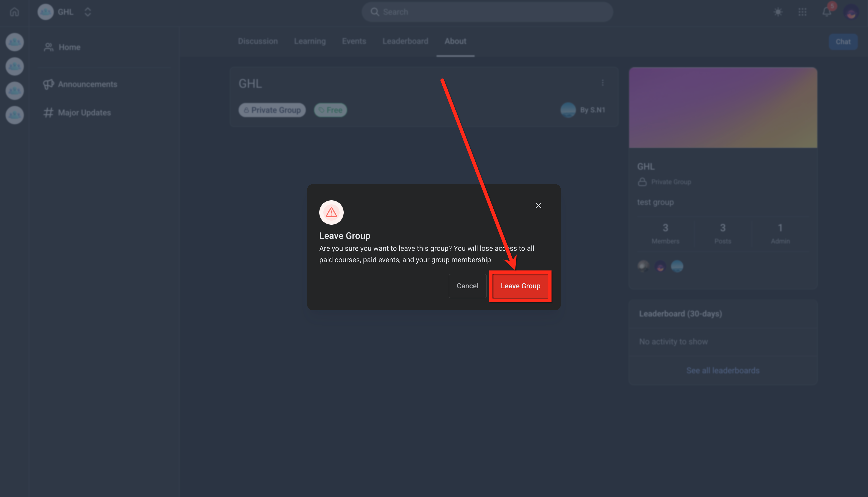Cancel leaving the group
The image size is (868, 497).
[467, 286]
